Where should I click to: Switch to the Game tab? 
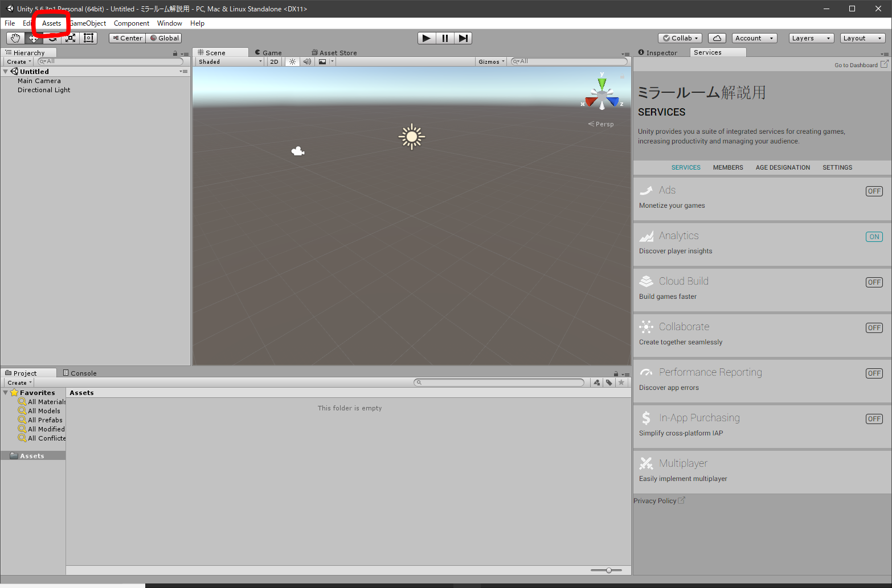[268, 52]
